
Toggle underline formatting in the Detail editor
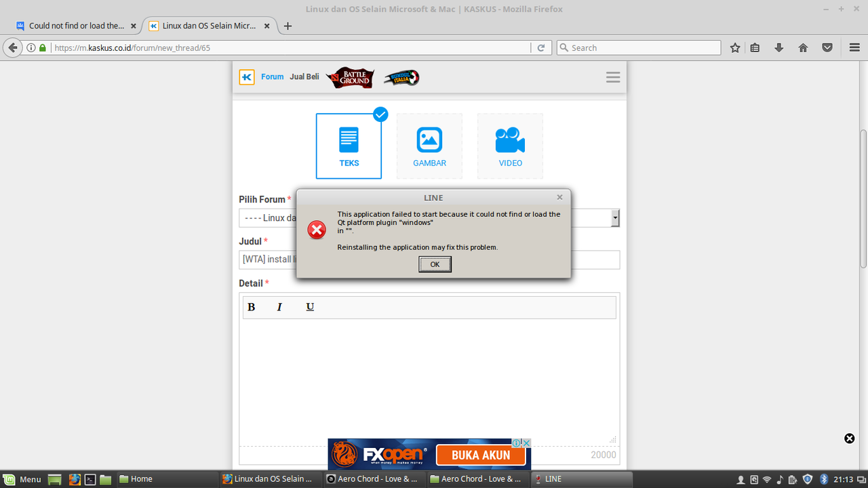click(310, 307)
